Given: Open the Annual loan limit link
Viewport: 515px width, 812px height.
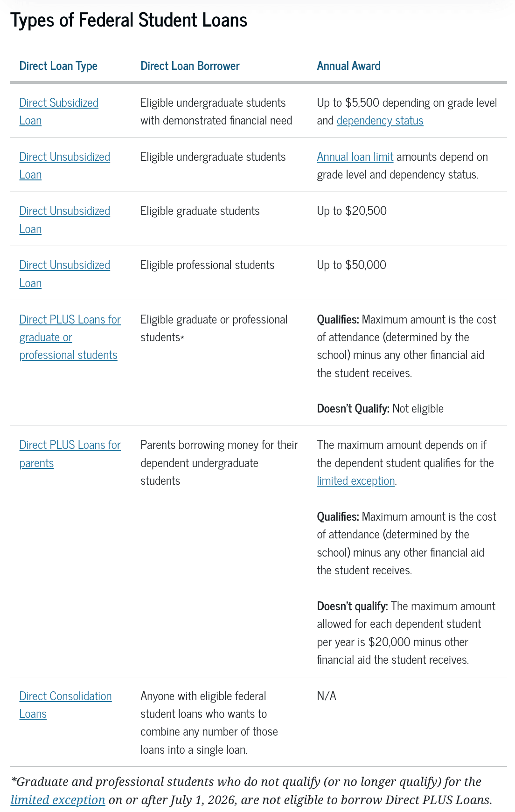Looking at the screenshot, I should [355, 157].
